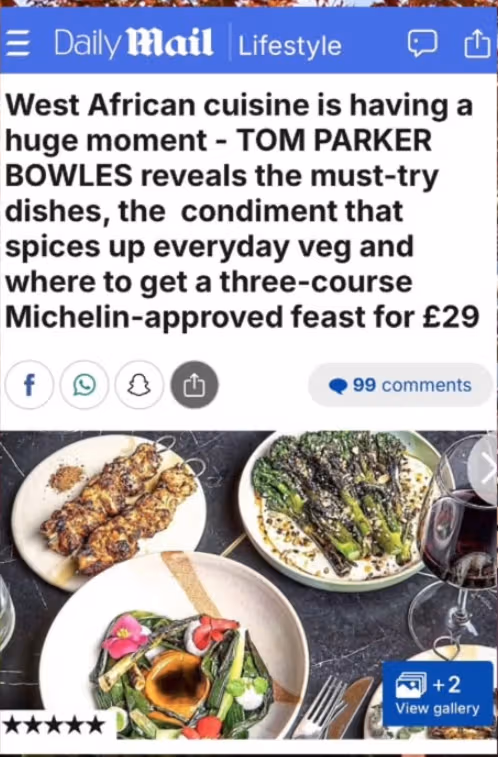The height and width of the screenshot is (757, 498).
Task: Share article via Facebook icon
Action: point(29,385)
